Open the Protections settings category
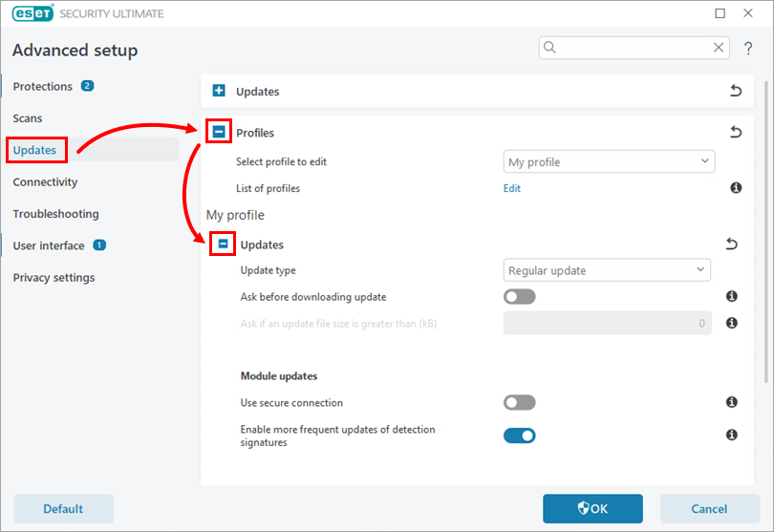 coord(43,87)
